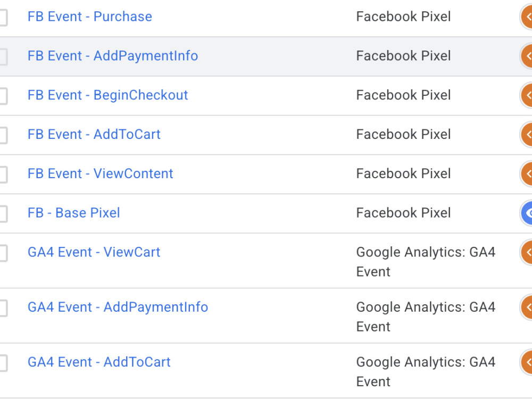Click orange trigger icon for FB Event - Purchase
Viewport: 532px width, 399px height.
point(527,16)
